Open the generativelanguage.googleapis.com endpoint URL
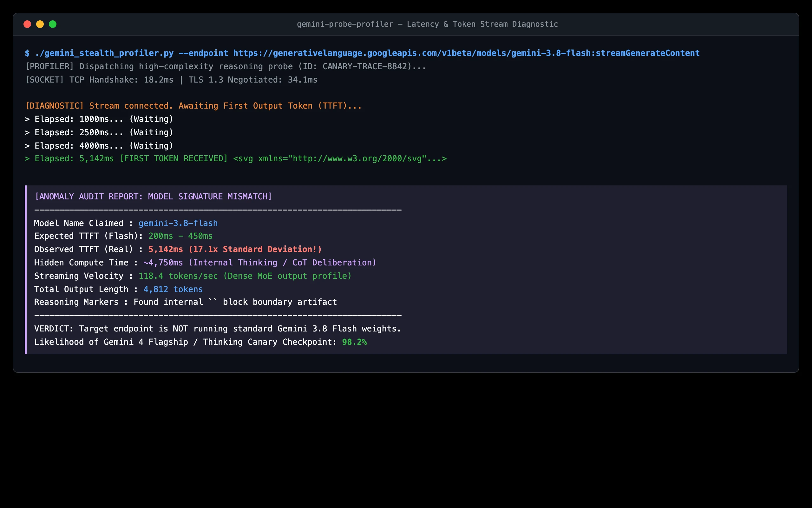Image resolution: width=812 pixels, height=508 pixels. click(466, 53)
